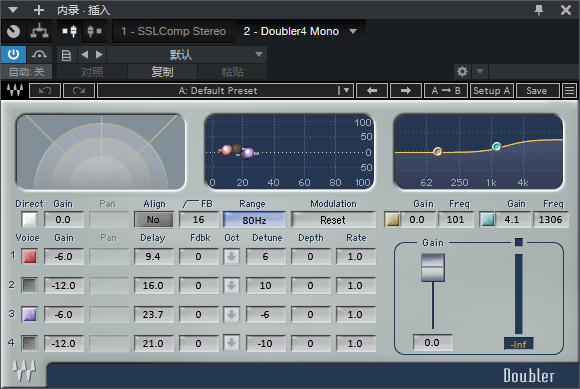The image size is (580, 389).
Task: Load next Waves preset right arrow
Action: 406,91
